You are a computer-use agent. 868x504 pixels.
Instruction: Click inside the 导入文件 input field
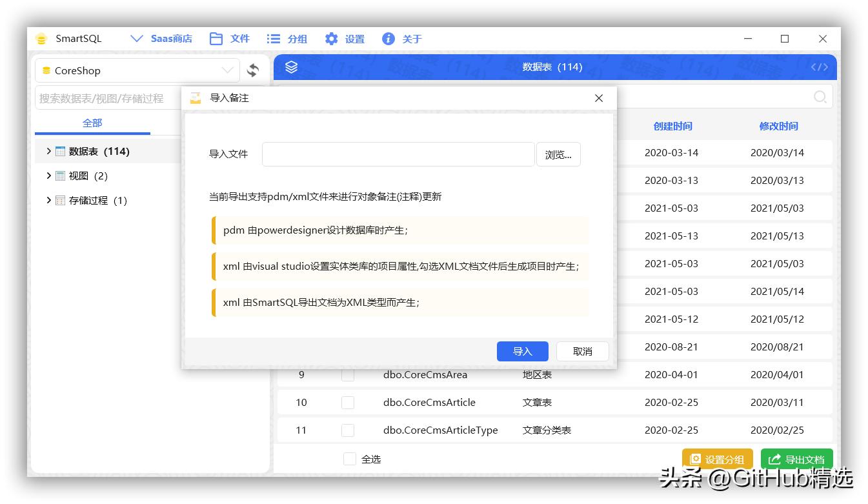tap(397, 154)
